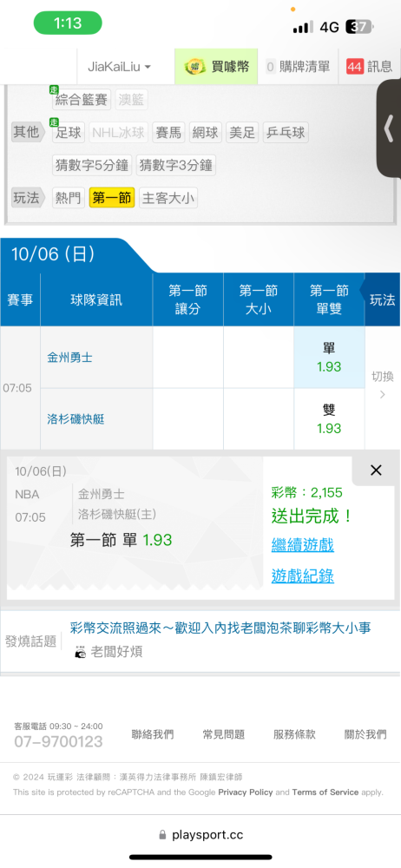Screen dimensions: 401x868
Task: Click 常見問題 footer link
Action: [223, 734]
